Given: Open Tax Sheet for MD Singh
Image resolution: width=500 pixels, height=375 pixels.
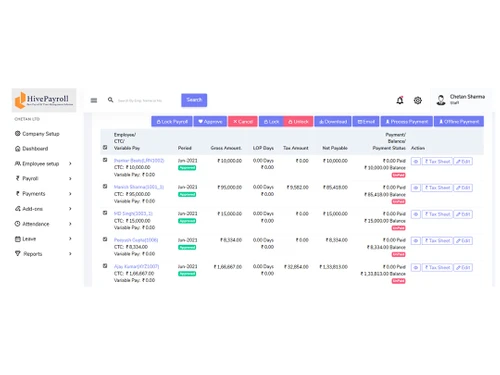Looking at the screenshot, I should click(437, 214).
